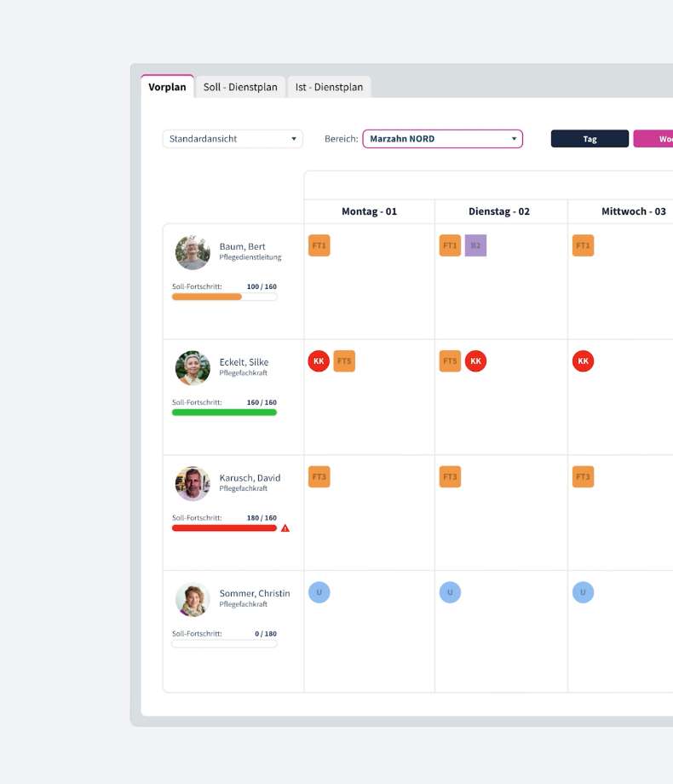Image resolution: width=673 pixels, height=784 pixels.
Task: Click Eckelt, Silke's KK marker on Dienstag
Action: (x=475, y=361)
